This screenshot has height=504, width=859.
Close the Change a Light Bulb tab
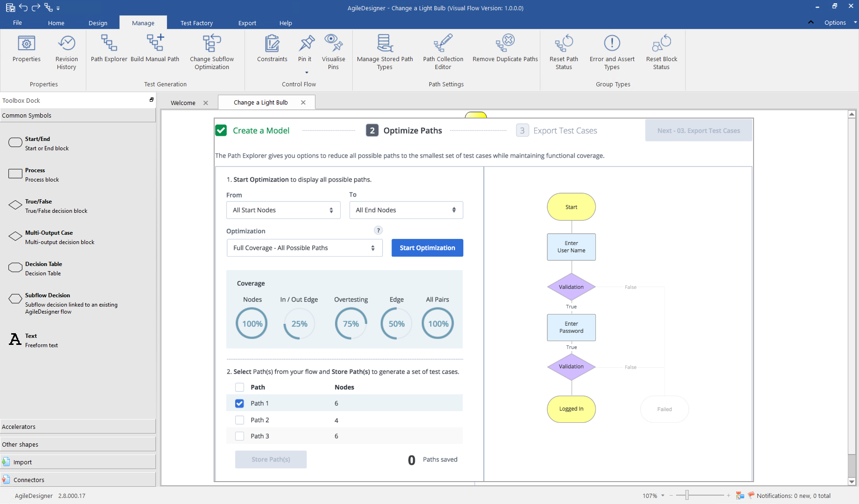[x=303, y=102]
